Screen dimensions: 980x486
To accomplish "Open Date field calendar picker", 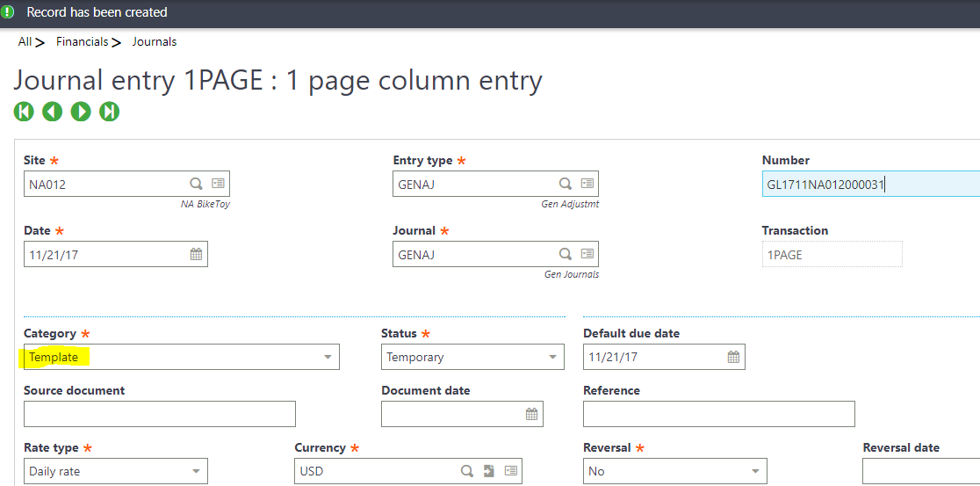I will click(196, 254).
